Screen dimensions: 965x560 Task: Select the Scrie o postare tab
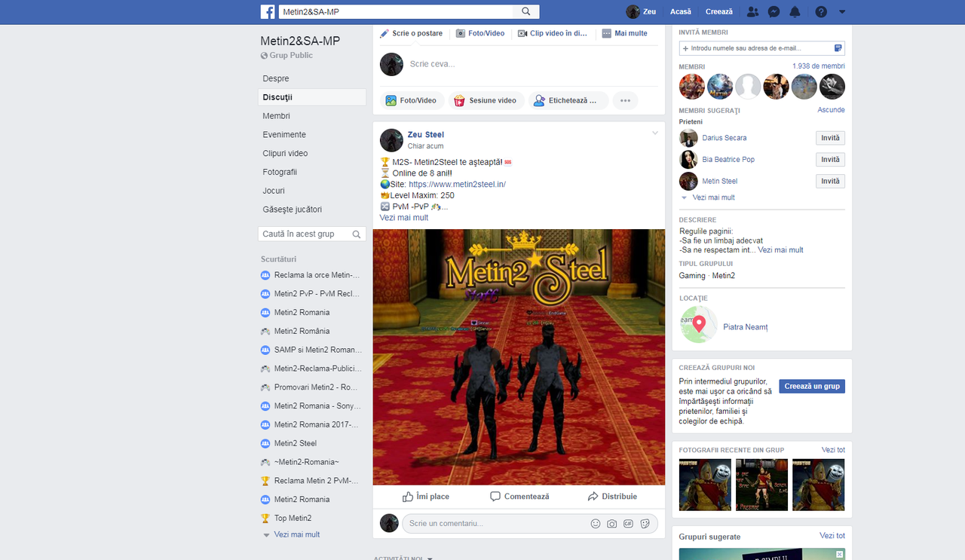[x=412, y=33]
